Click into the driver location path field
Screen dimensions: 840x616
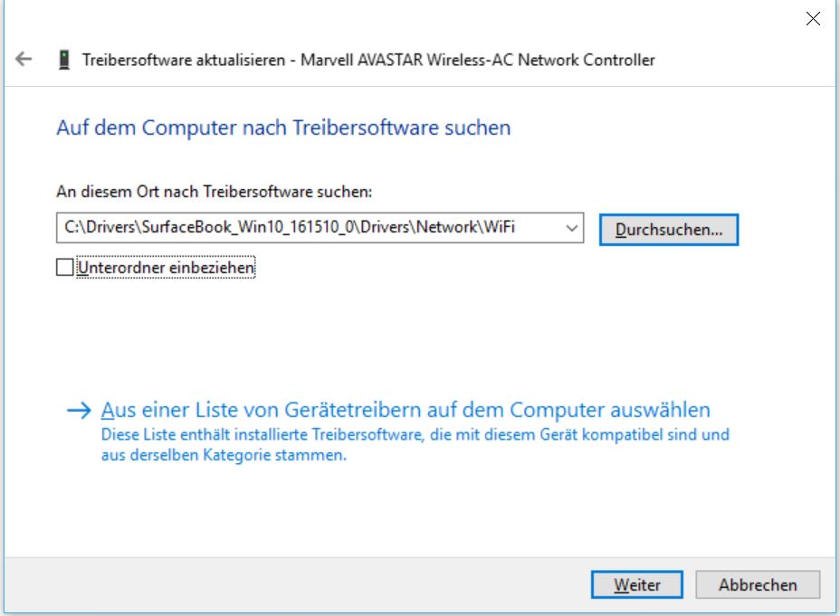[x=320, y=228]
